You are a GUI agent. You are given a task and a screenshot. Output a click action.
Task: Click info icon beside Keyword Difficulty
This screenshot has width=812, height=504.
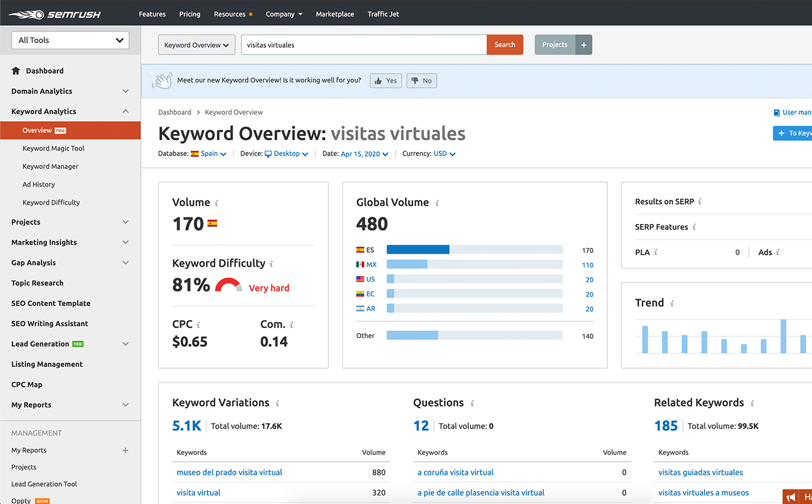click(271, 264)
